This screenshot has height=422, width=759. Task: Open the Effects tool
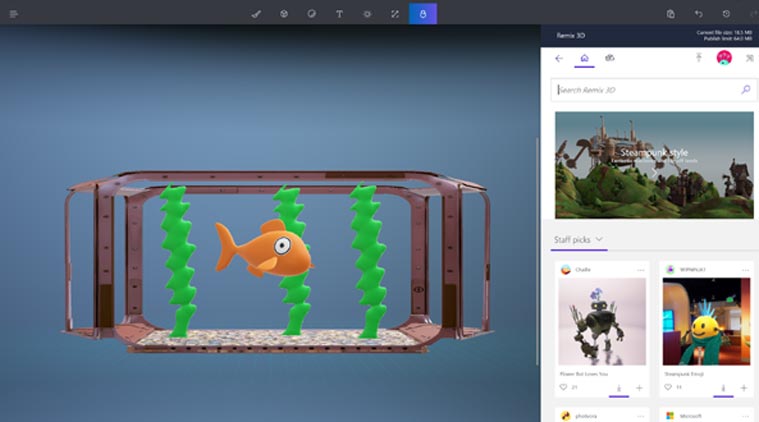(x=367, y=14)
